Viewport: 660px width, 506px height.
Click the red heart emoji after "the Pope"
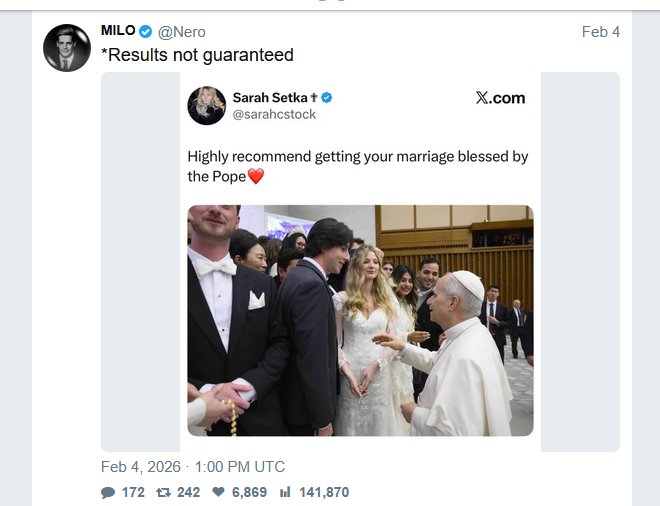tap(256, 177)
